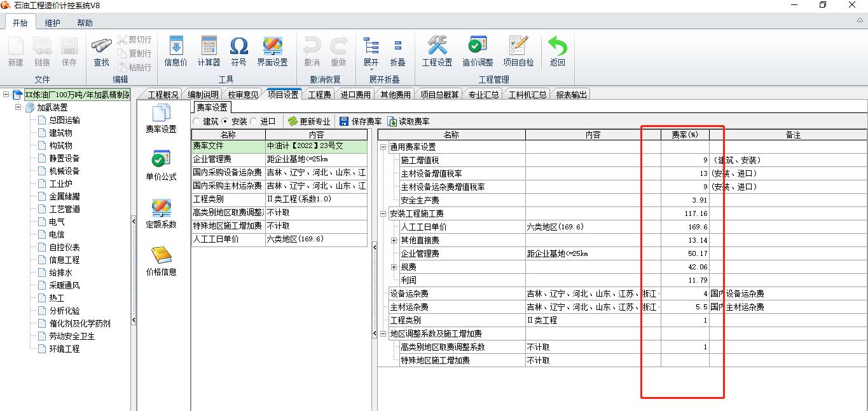Expand the 其他直接费 row
The height and width of the screenshot is (411, 868).
(394, 241)
